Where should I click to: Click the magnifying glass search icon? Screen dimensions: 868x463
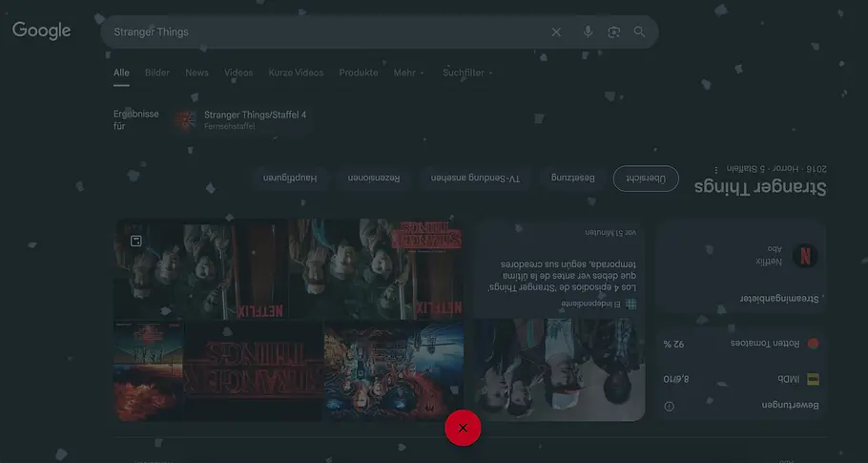tap(639, 32)
